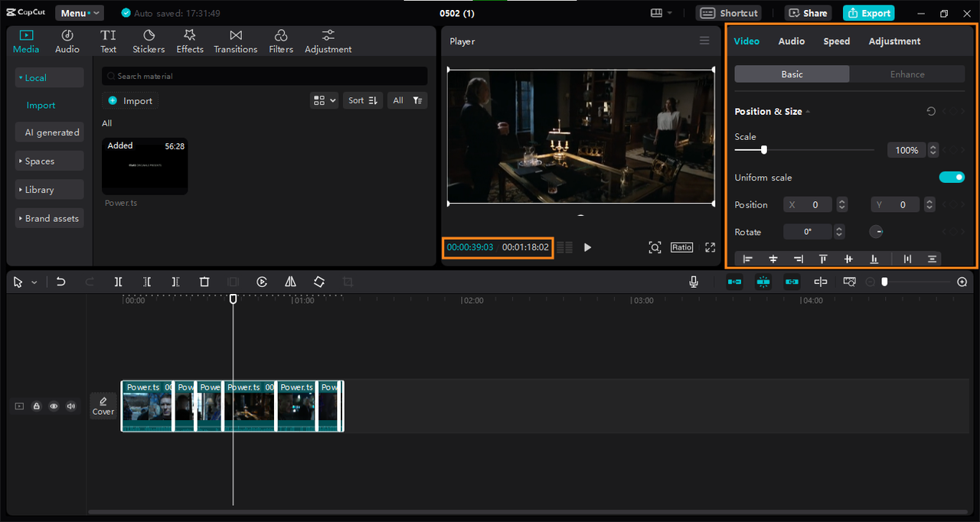
Task: Collapse the Local section
Action: point(50,77)
